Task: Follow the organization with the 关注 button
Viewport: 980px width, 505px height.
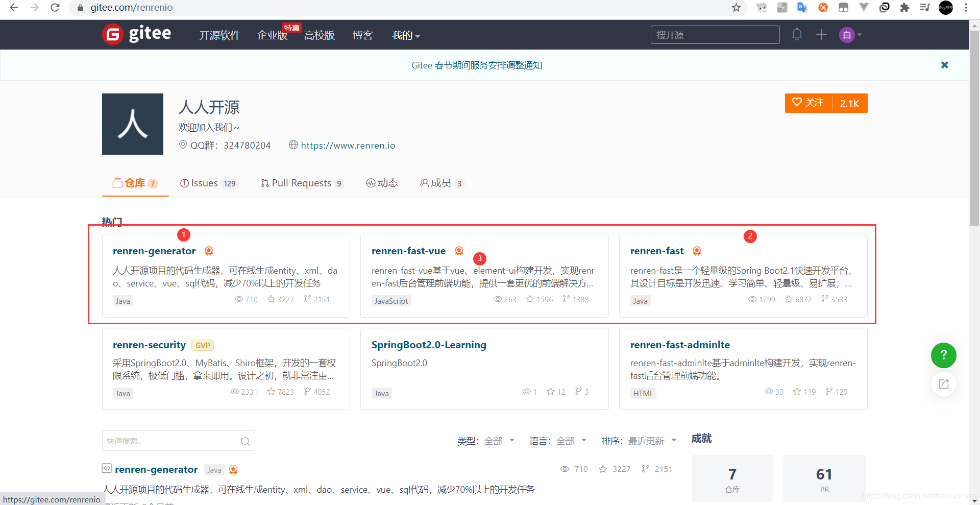Action: tap(808, 103)
